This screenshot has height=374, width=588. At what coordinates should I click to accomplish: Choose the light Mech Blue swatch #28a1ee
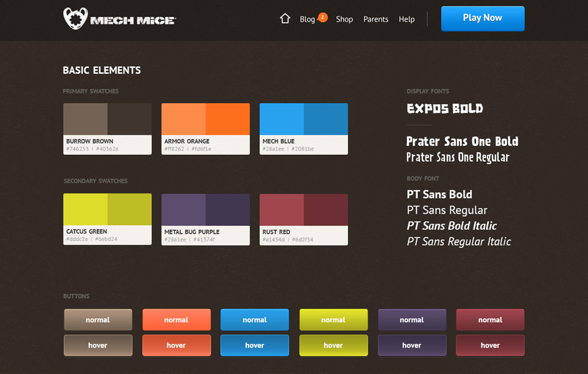click(x=282, y=119)
